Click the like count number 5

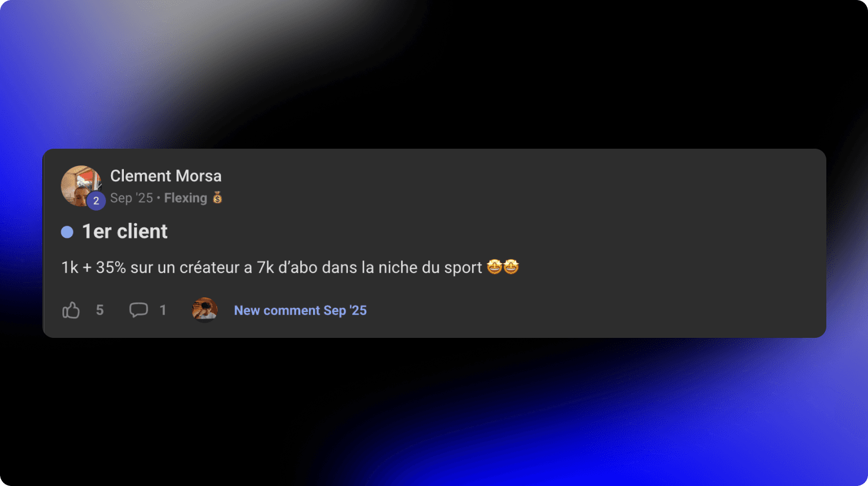pyautogui.click(x=100, y=311)
